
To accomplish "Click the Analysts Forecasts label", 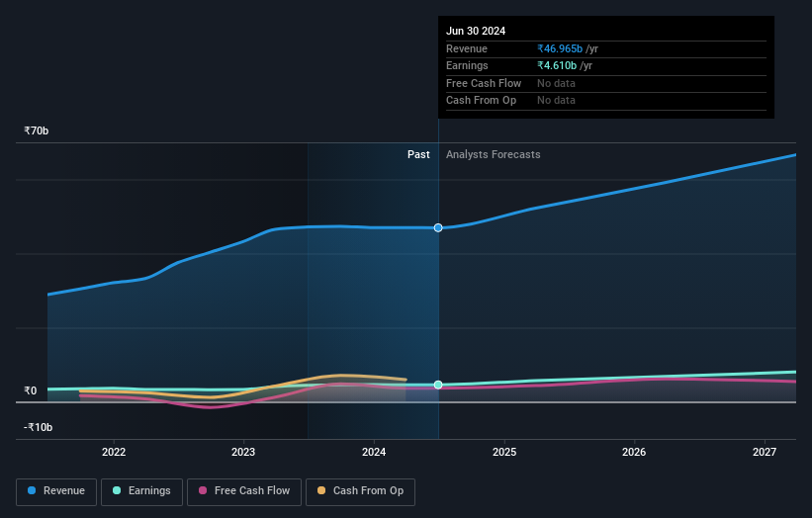I will [493, 154].
